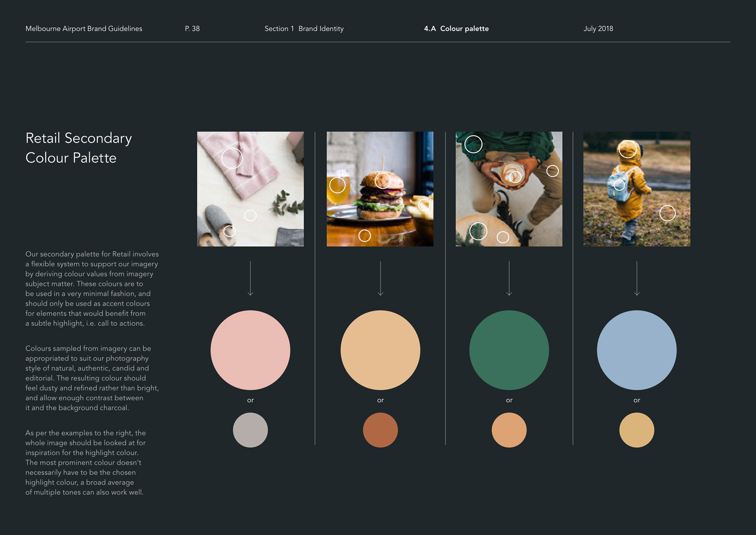Screen dimensions: 756x535
Task: Click the down arrow below the sweater photo
Action: (250, 278)
